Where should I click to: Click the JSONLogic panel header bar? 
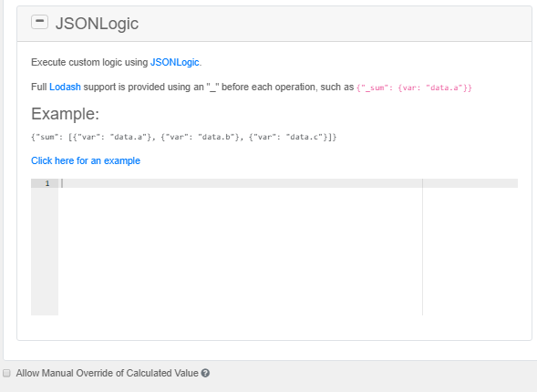click(x=274, y=24)
